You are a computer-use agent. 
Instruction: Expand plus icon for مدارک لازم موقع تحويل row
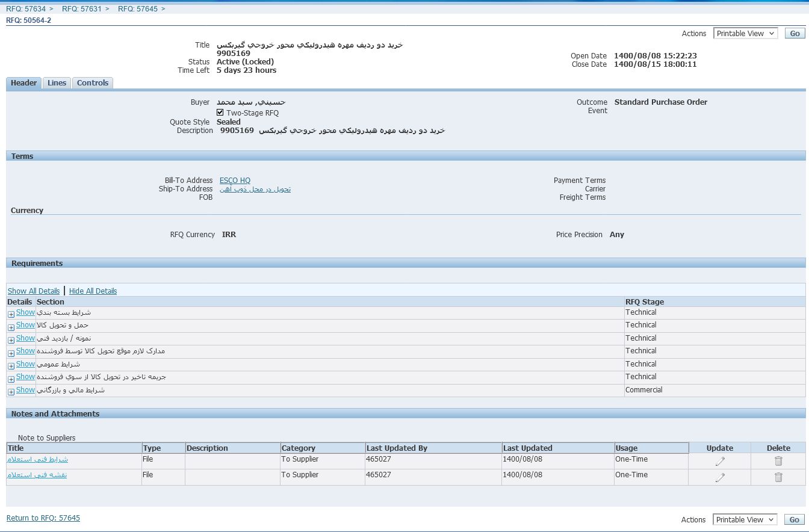[11, 353]
